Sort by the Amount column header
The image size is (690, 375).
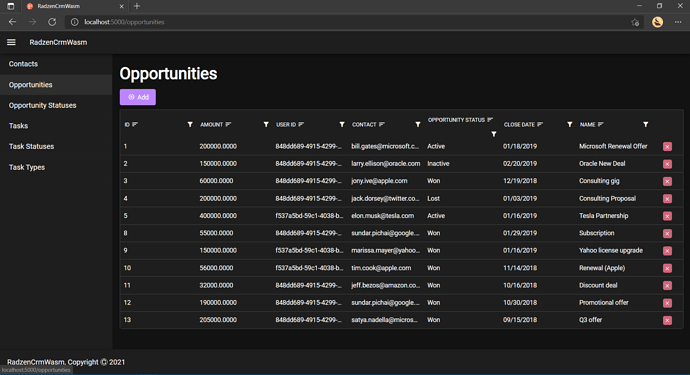(216, 125)
